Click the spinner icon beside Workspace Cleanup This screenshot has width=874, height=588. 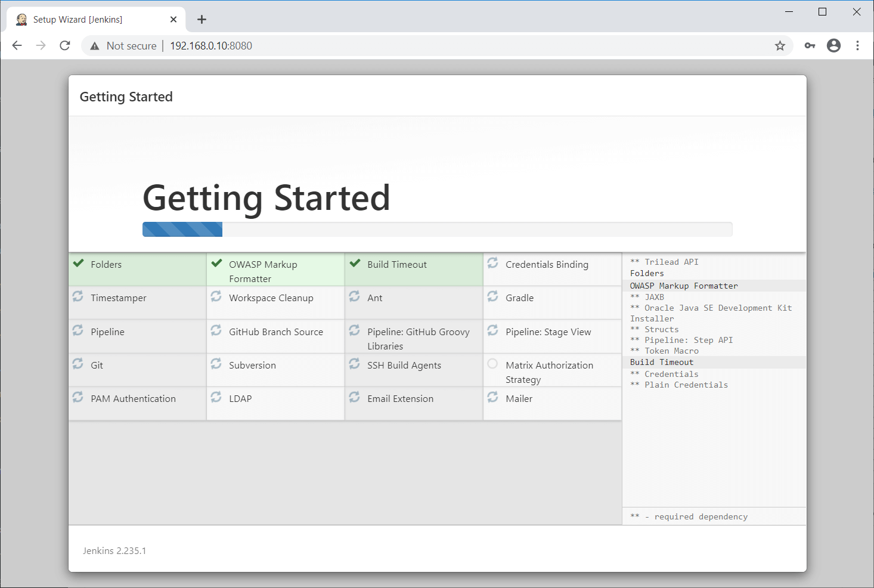point(216,296)
